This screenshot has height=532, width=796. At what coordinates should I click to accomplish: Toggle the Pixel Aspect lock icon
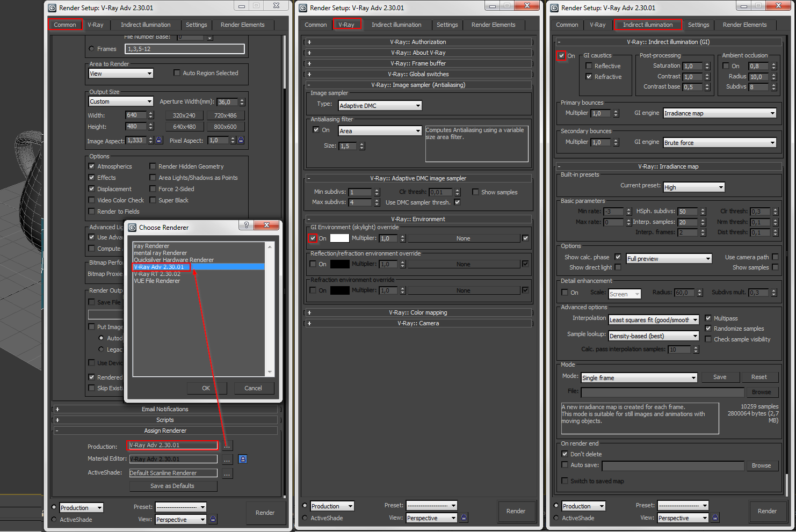pos(241,140)
